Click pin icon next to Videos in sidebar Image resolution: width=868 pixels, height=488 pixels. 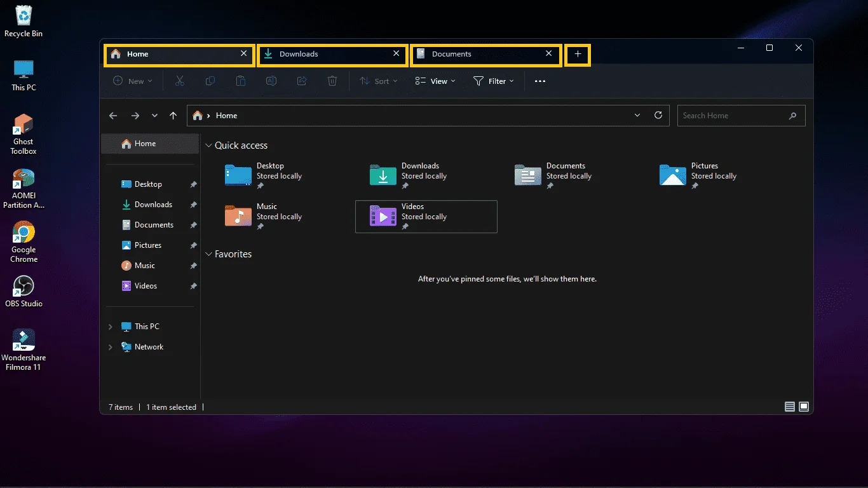click(x=194, y=286)
